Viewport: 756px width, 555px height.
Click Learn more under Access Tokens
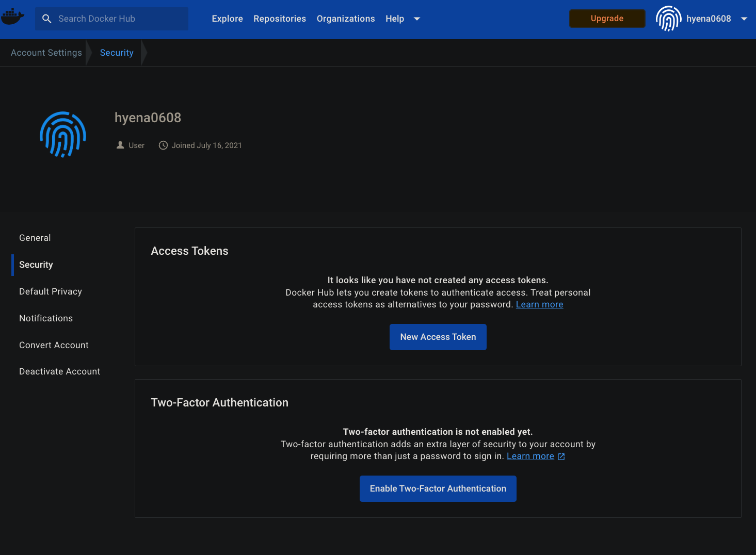pyautogui.click(x=539, y=304)
